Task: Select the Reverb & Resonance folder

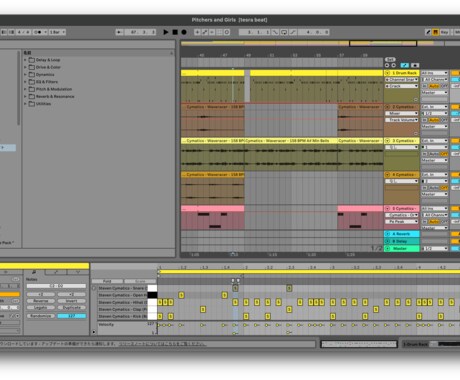Action: 55,97
